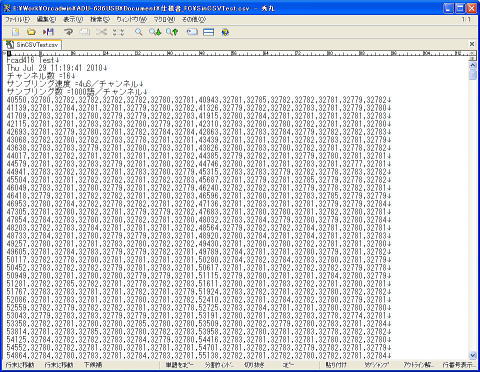Create a new file with the toolbar icon
480x372 pixels.
15,32
